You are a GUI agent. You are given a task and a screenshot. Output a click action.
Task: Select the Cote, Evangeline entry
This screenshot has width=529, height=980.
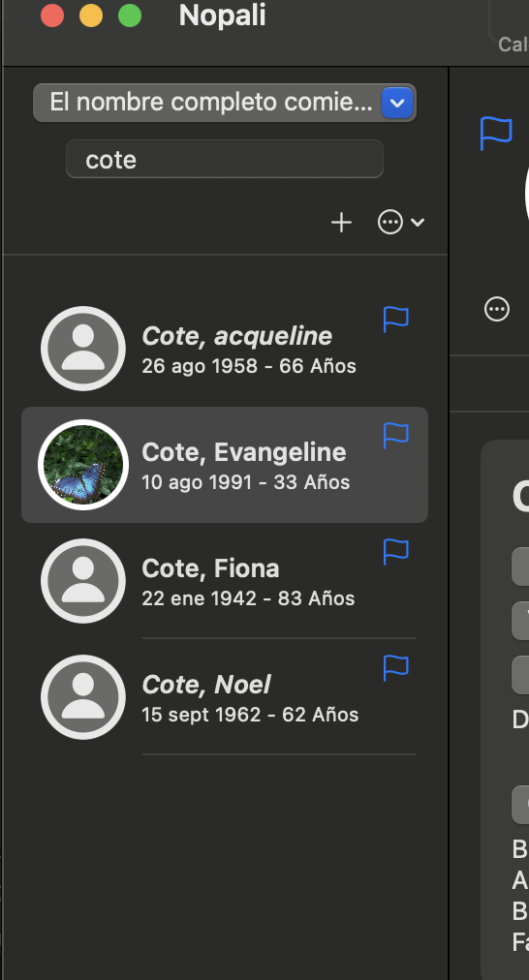225,465
